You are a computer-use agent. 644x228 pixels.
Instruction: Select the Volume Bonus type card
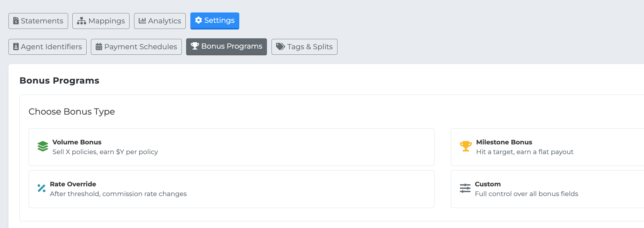[231, 147]
